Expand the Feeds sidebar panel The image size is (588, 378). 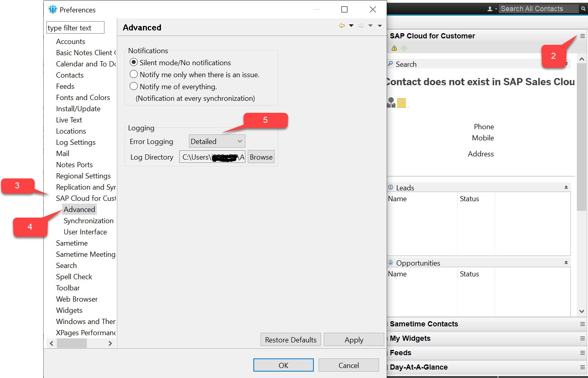pyautogui.click(x=400, y=353)
